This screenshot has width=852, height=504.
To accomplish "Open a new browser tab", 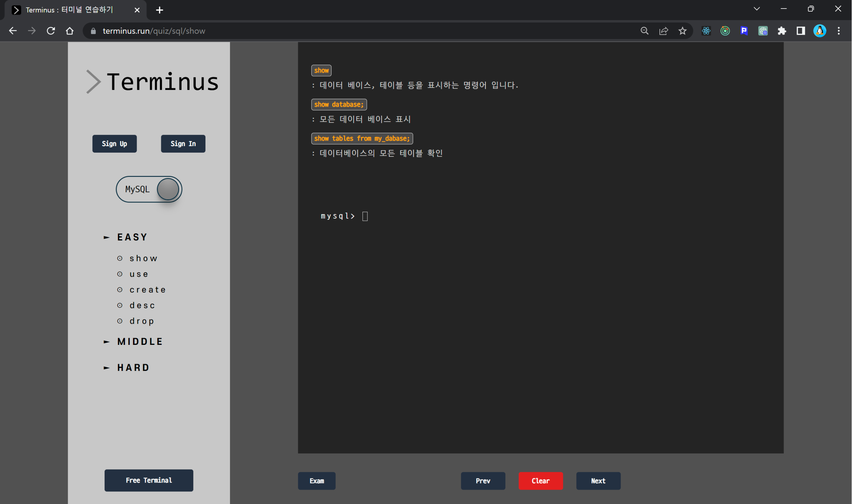I will pyautogui.click(x=159, y=10).
